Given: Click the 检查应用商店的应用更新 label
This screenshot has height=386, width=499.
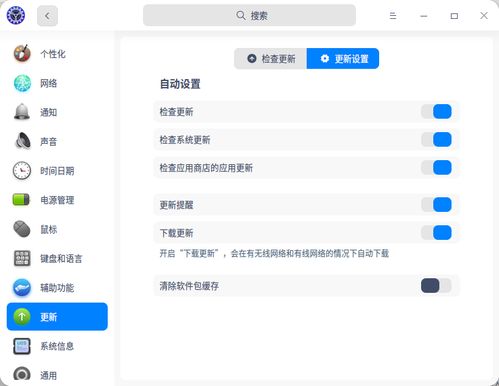Looking at the screenshot, I should [x=206, y=168].
